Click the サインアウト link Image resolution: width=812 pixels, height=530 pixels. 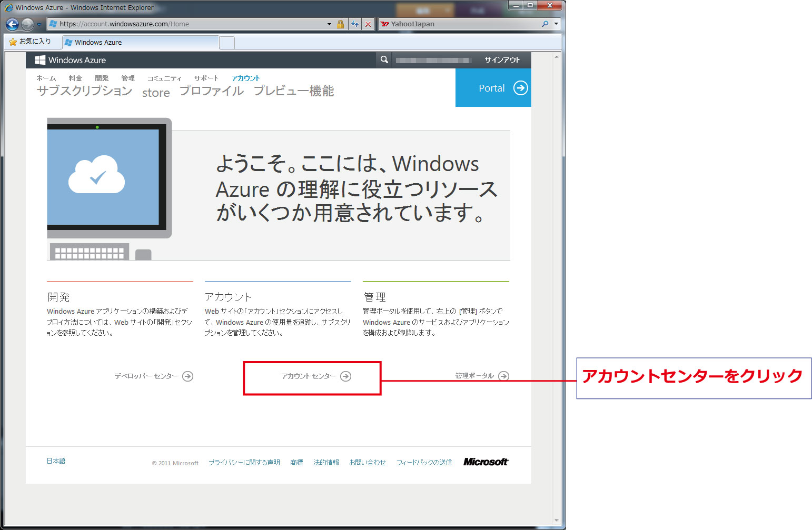[x=502, y=60]
